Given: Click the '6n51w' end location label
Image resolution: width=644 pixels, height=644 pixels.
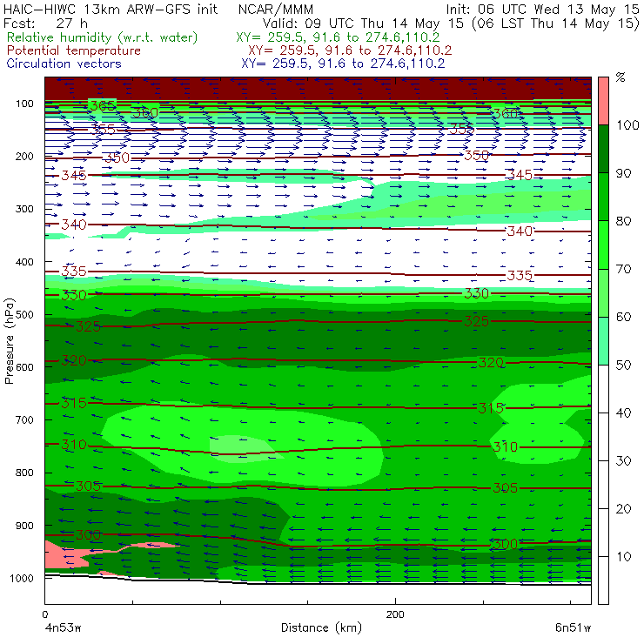Looking at the screenshot, I should coord(573,628).
